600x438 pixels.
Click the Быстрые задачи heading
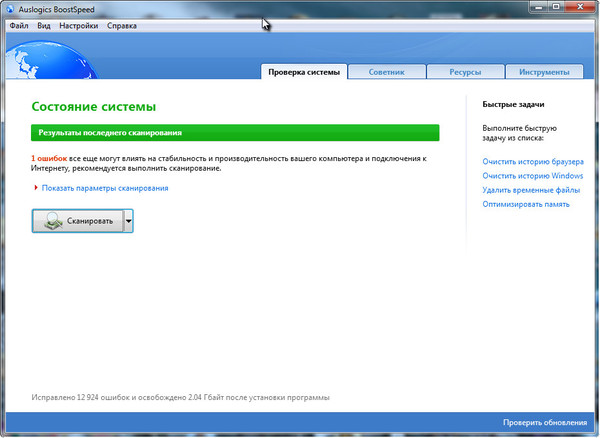[x=513, y=104]
